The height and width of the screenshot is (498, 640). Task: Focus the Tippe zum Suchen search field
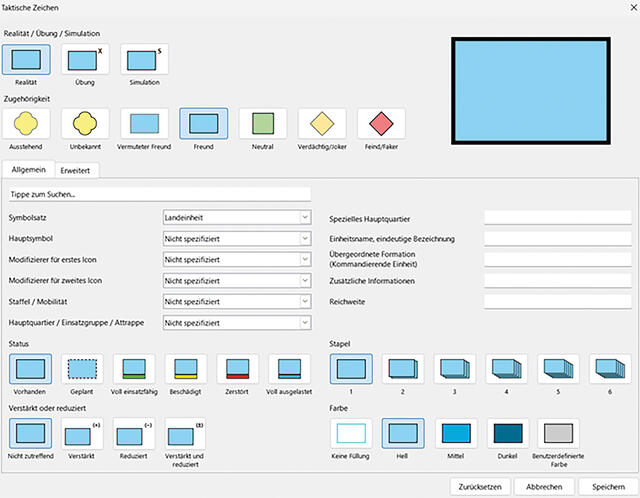pos(160,194)
